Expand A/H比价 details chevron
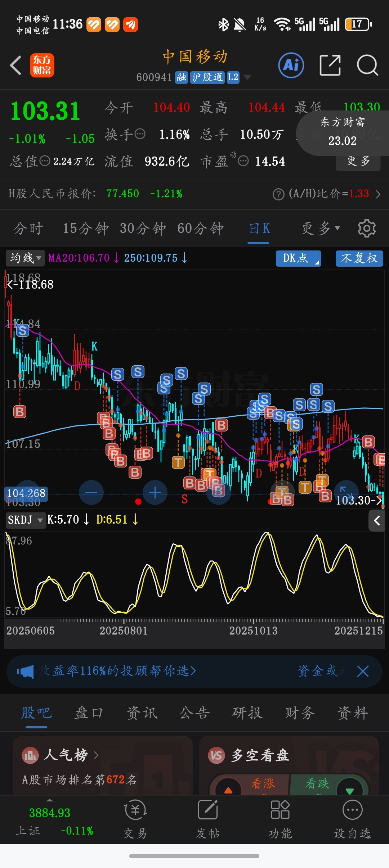Screen dimensions: 389x868 (378, 194)
